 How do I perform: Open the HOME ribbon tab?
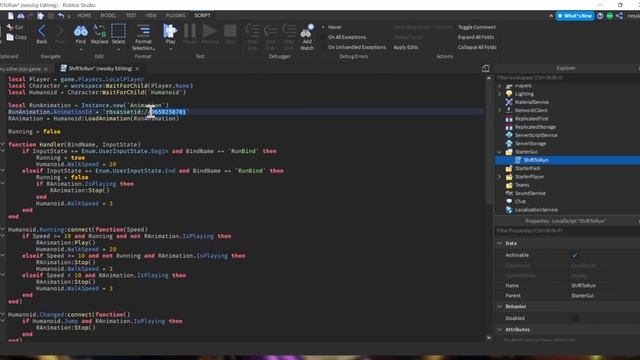point(84,16)
